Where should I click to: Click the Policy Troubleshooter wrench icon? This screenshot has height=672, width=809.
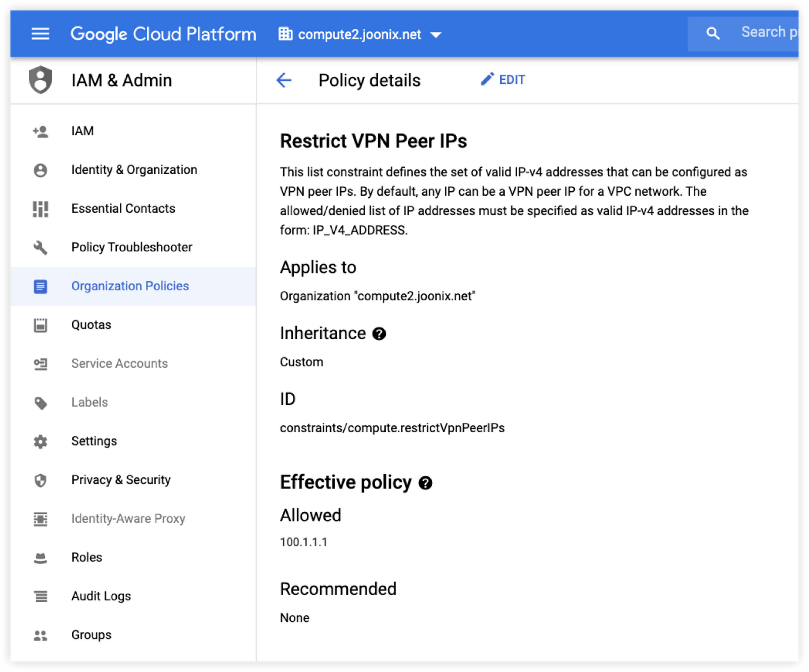pos(40,248)
